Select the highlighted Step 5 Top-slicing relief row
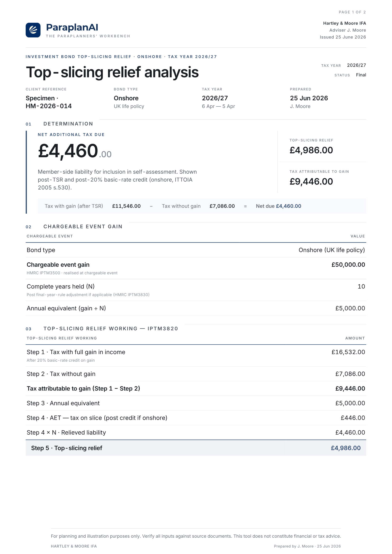This screenshot has height=554, width=392. 196,448
